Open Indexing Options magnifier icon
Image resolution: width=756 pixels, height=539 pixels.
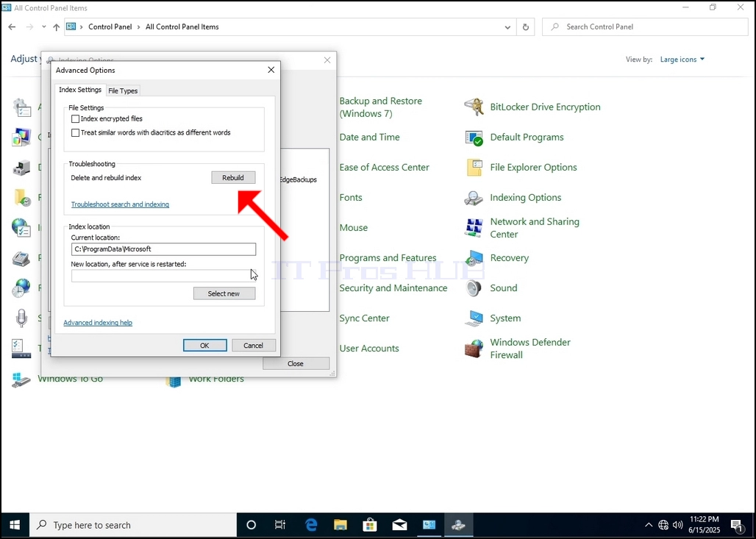474,198
